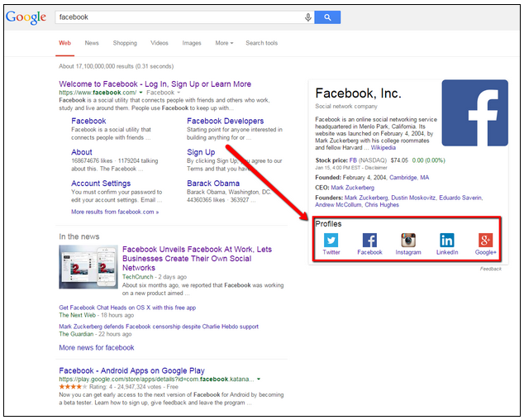Open the Account Settings sitelink
This screenshot has height=420, width=524.
101,184
